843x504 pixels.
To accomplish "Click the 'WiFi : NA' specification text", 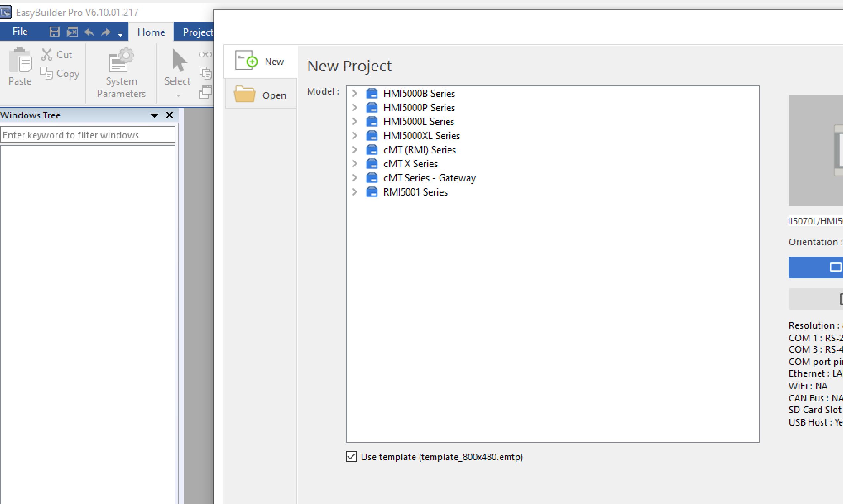I will [x=808, y=386].
